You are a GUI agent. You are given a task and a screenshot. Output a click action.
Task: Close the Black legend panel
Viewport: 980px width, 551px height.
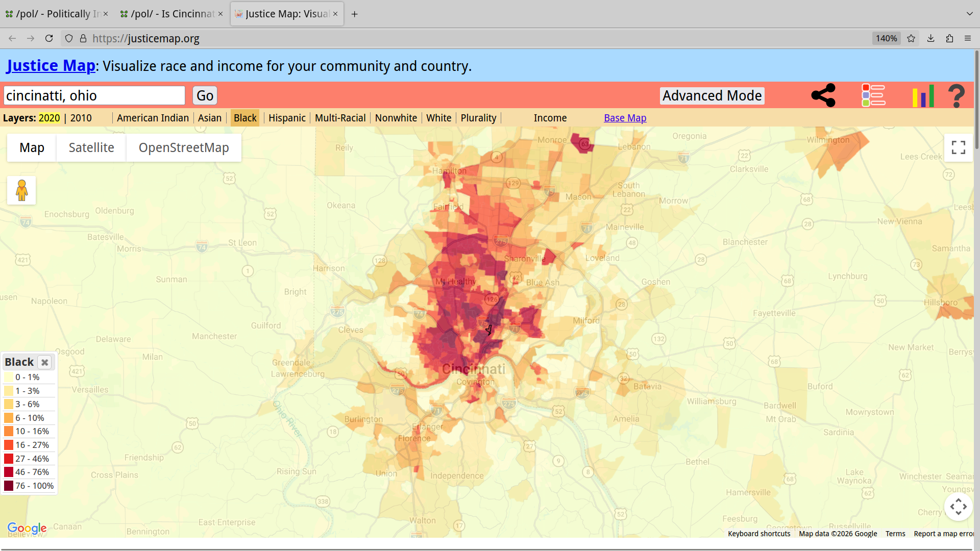tap(45, 362)
